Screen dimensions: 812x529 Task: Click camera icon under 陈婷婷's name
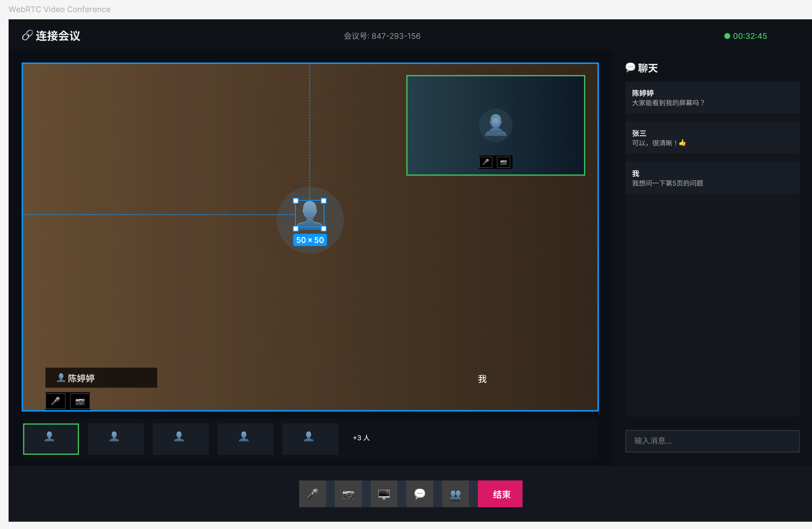click(x=80, y=401)
